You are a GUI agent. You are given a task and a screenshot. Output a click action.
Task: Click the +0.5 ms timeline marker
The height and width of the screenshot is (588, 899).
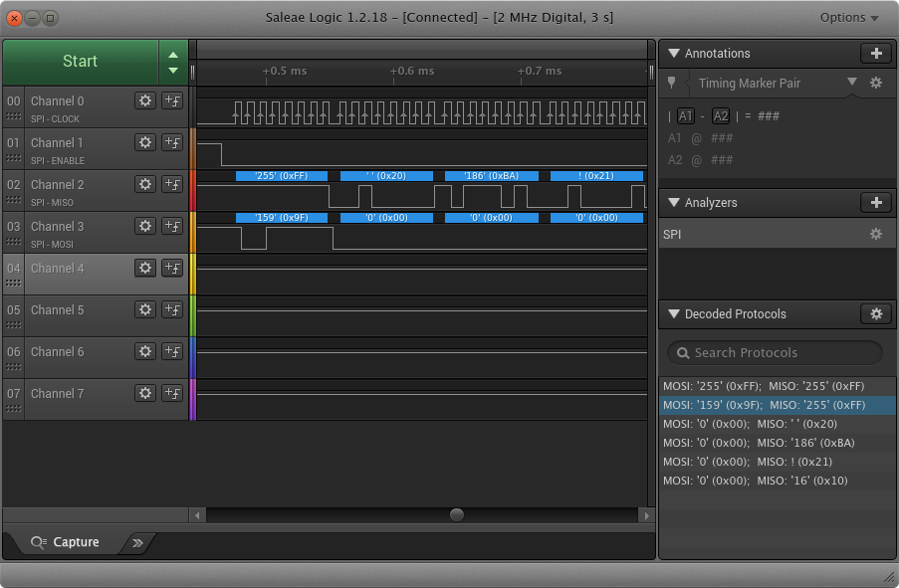(x=285, y=71)
